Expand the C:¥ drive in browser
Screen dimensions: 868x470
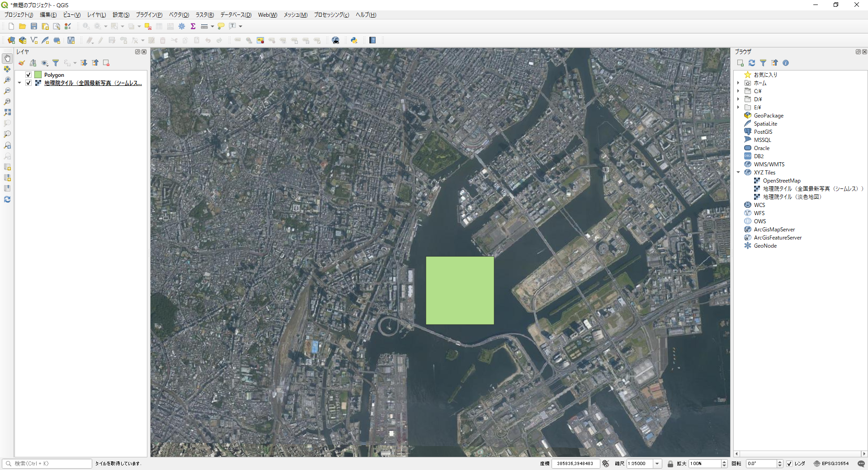click(x=739, y=91)
